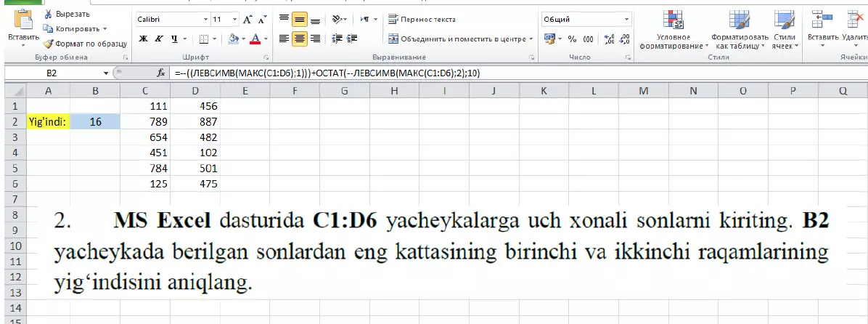Screen dimensions: 868x324
Task: Open Общий number format dropdown
Action: point(626,20)
